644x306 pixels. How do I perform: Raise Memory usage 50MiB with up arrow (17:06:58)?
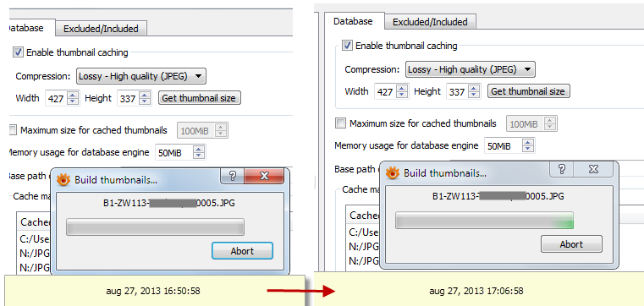point(529,142)
